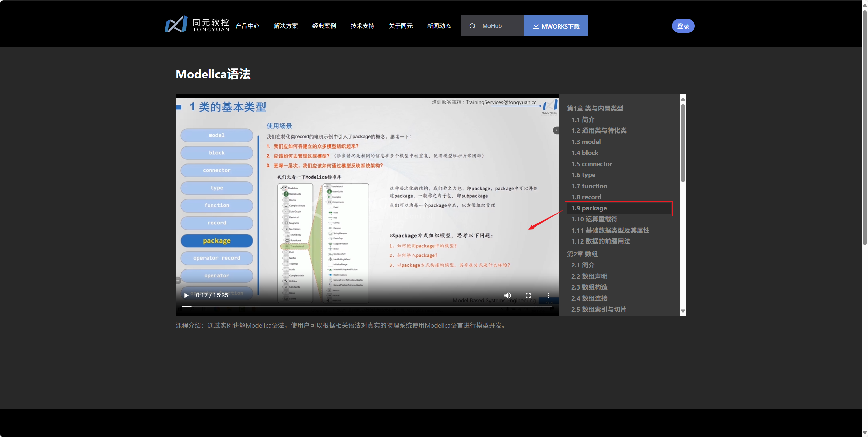The width and height of the screenshot is (868, 437).
Task: Select chapter heading 第2章 数组
Action: [582, 254]
